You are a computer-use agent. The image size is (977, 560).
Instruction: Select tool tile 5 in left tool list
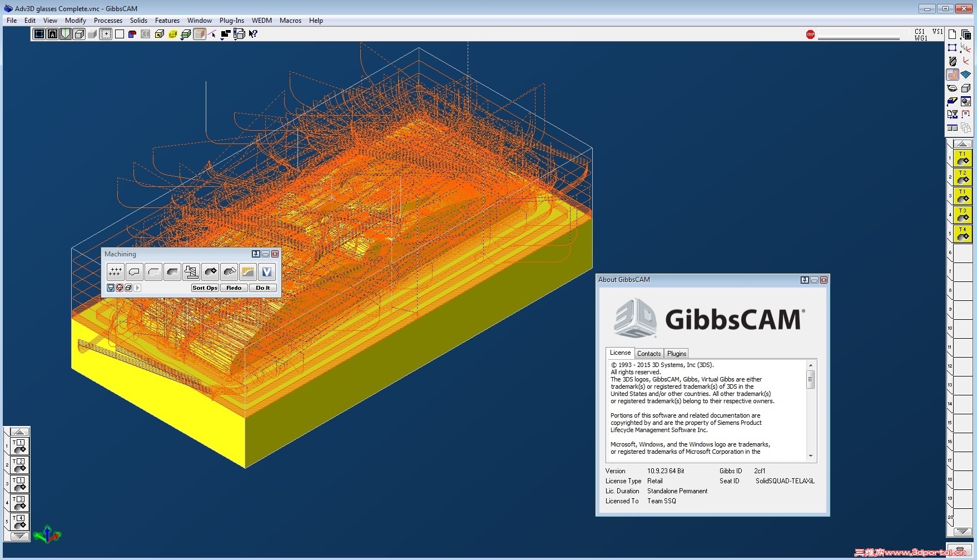point(19,522)
